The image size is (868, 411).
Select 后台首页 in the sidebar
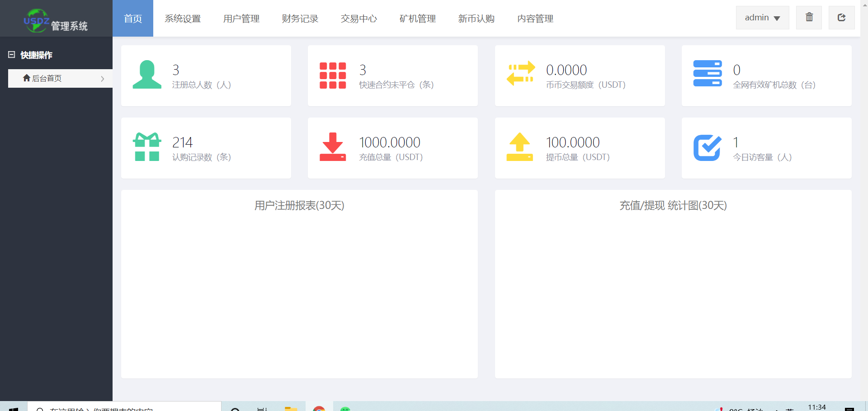[60, 78]
